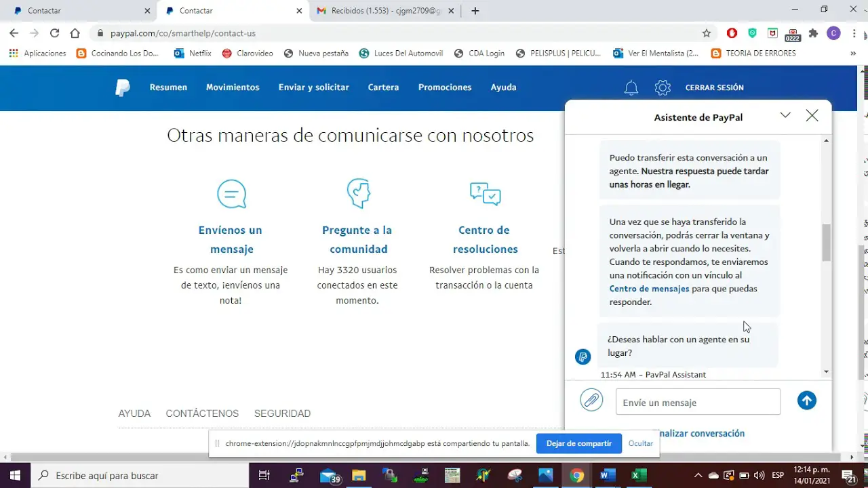Screen dimensions: 868x488
Task: Click the PayPal logo in the header
Action: (x=123, y=87)
